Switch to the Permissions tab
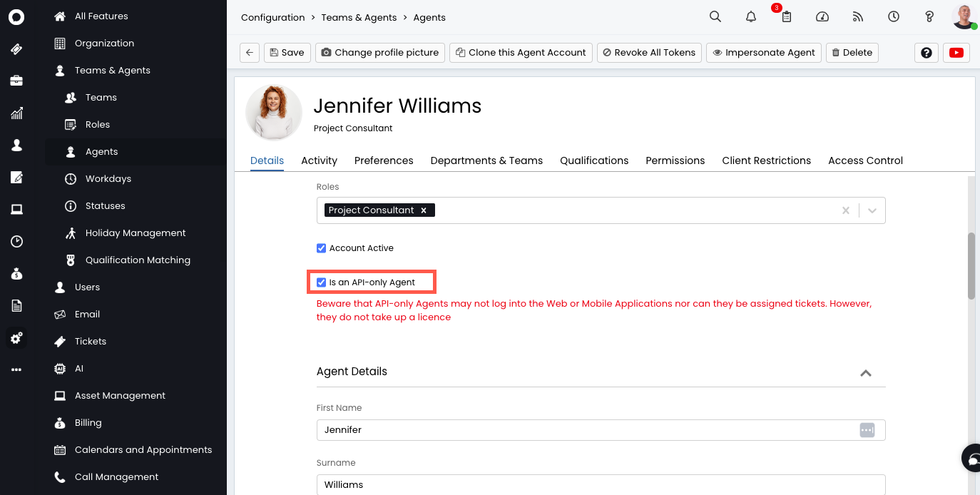Viewport: 980px width, 495px height. pyautogui.click(x=675, y=160)
